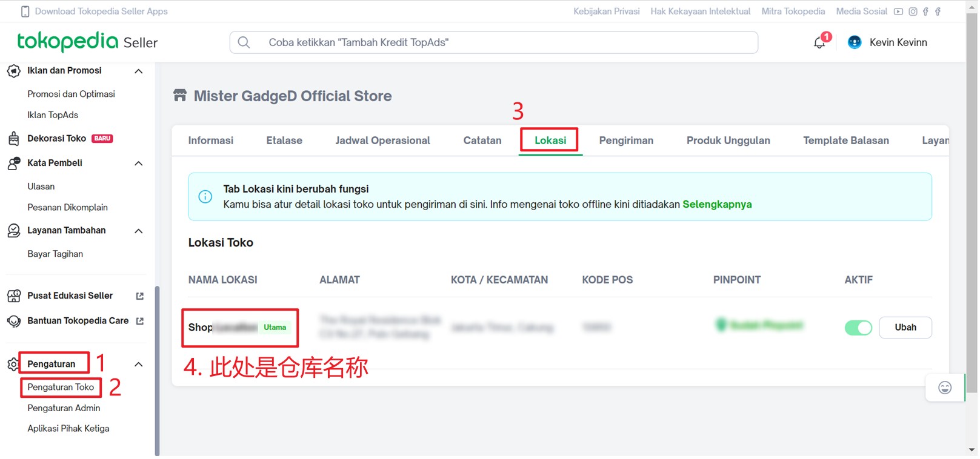Click the Dekorasi Toko menu label
Screen dimensions: 980x459
click(x=57, y=139)
